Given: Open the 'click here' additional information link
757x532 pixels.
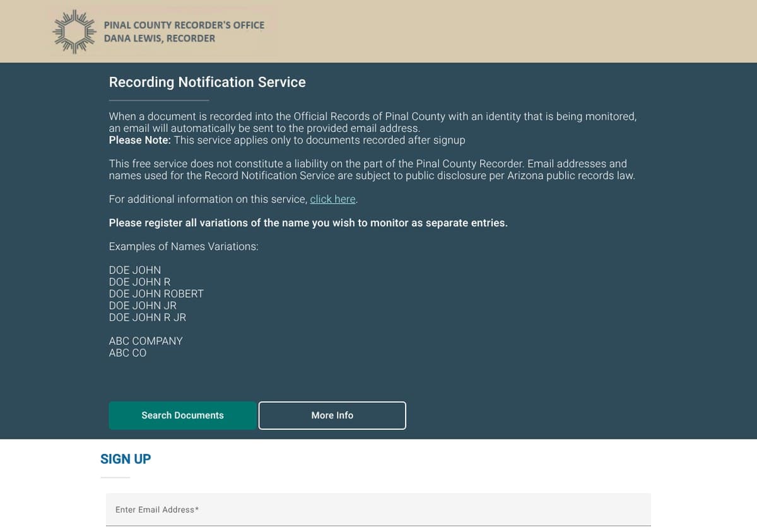Looking at the screenshot, I should [332, 199].
